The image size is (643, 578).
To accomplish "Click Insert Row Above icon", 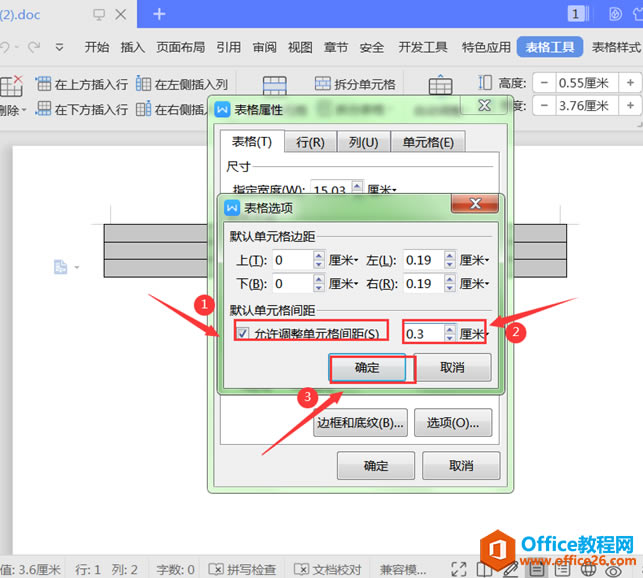I will [x=43, y=84].
